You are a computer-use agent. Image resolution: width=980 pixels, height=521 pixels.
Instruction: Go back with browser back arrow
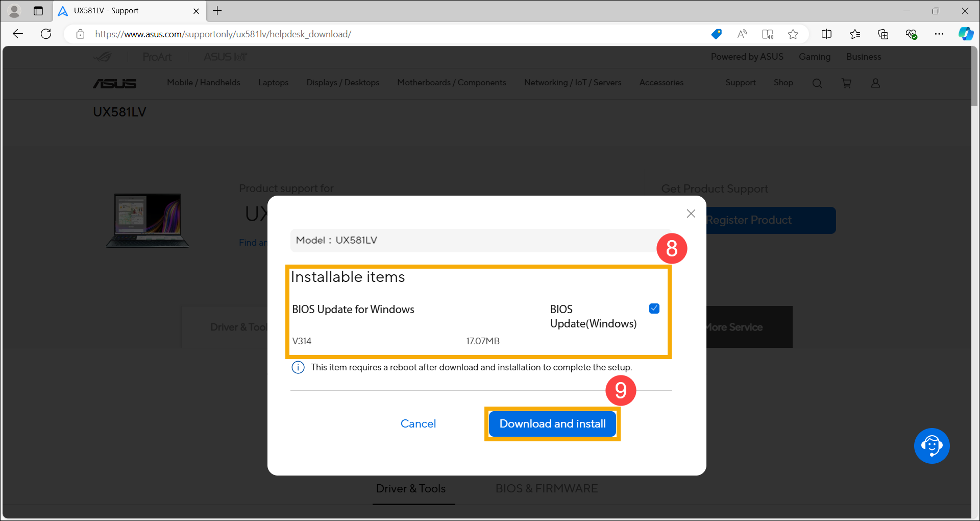18,34
